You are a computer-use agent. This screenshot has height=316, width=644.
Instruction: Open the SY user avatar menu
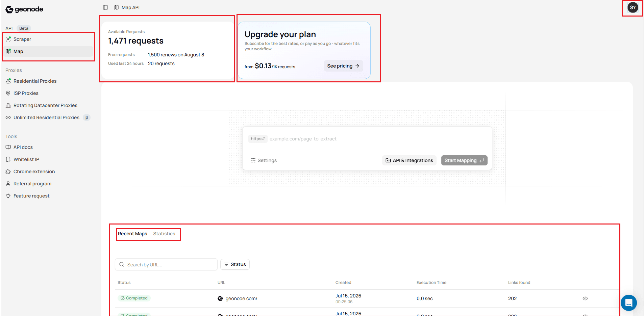click(633, 7)
